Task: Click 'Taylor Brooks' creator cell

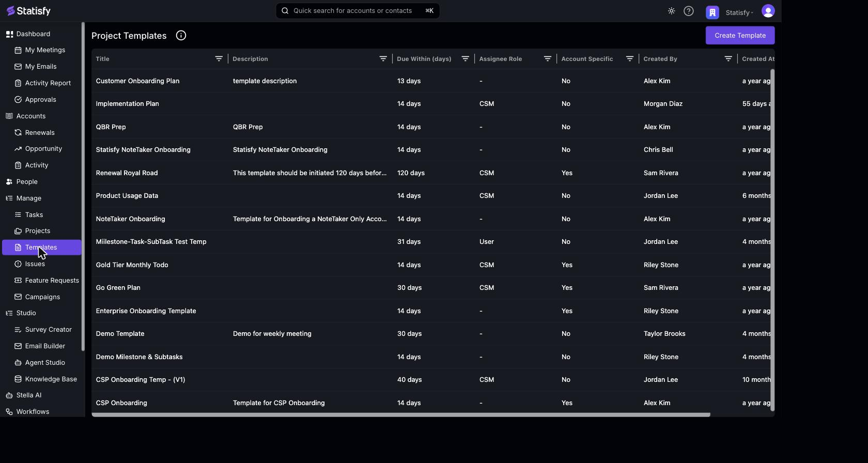Action: click(x=664, y=334)
